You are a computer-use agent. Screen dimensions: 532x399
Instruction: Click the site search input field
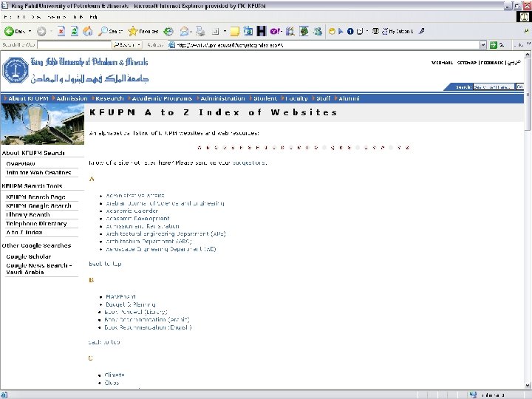pyautogui.click(x=494, y=87)
